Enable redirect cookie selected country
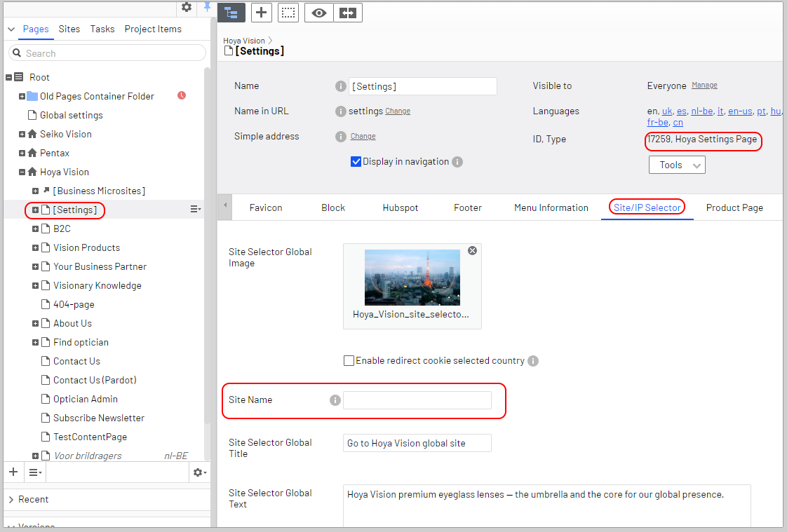This screenshot has width=787, height=532. [x=349, y=361]
